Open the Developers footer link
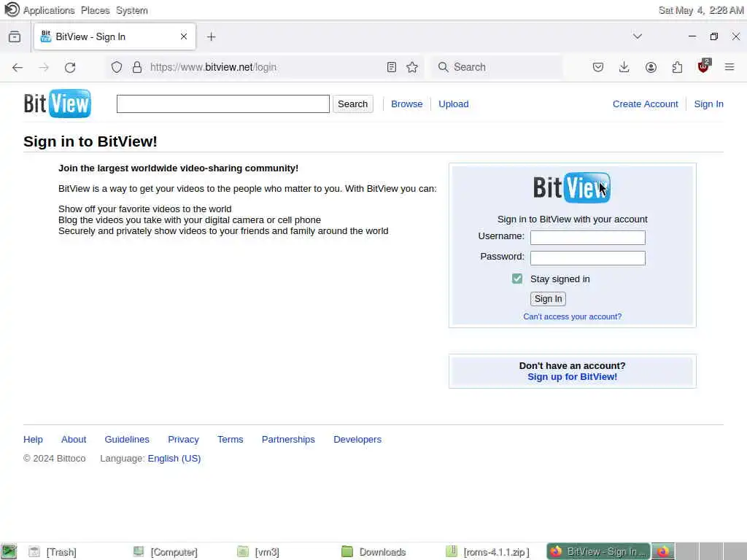 tap(357, 440)
